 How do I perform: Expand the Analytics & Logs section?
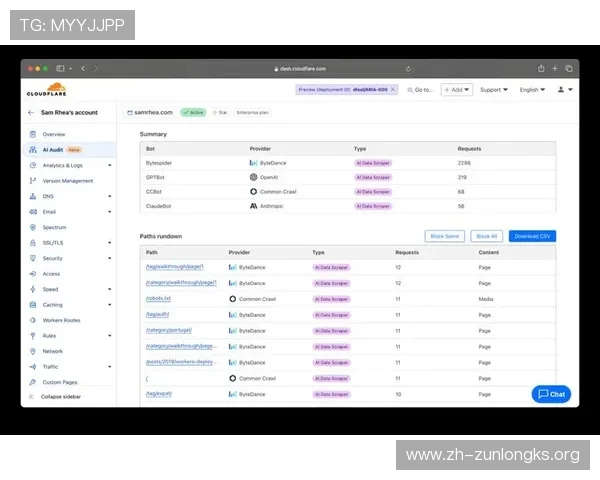point(110,165)
